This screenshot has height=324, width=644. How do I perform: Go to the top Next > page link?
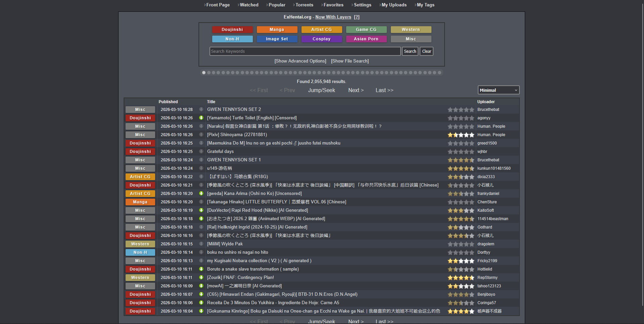(x=356, y=90)
